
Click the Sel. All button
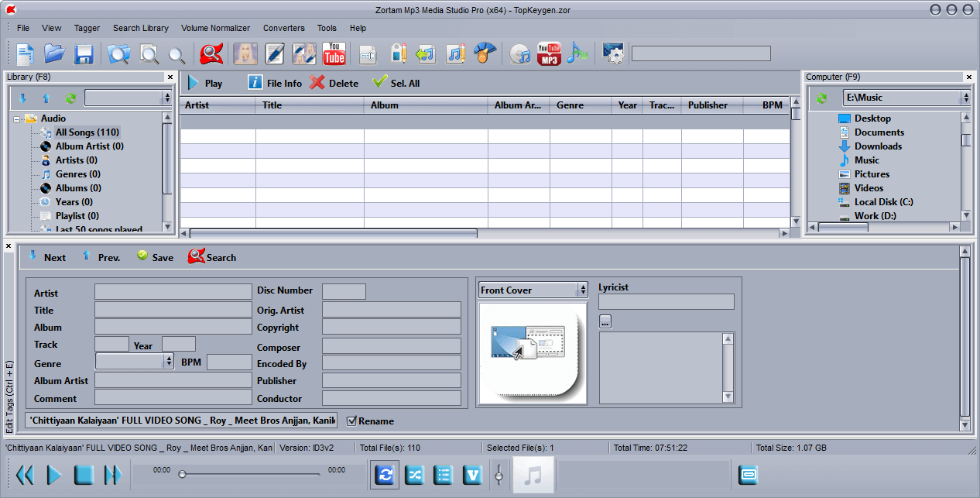coord(396,83)
